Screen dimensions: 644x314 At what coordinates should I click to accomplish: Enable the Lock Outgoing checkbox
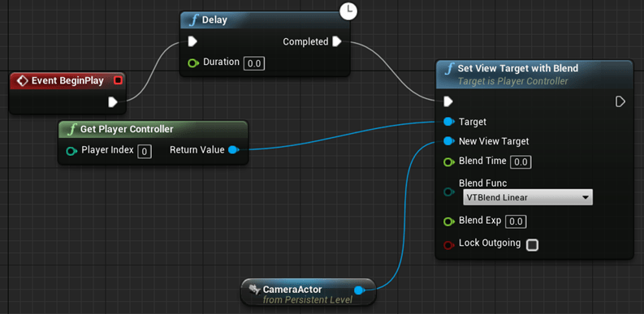click(x=532, y=246)
